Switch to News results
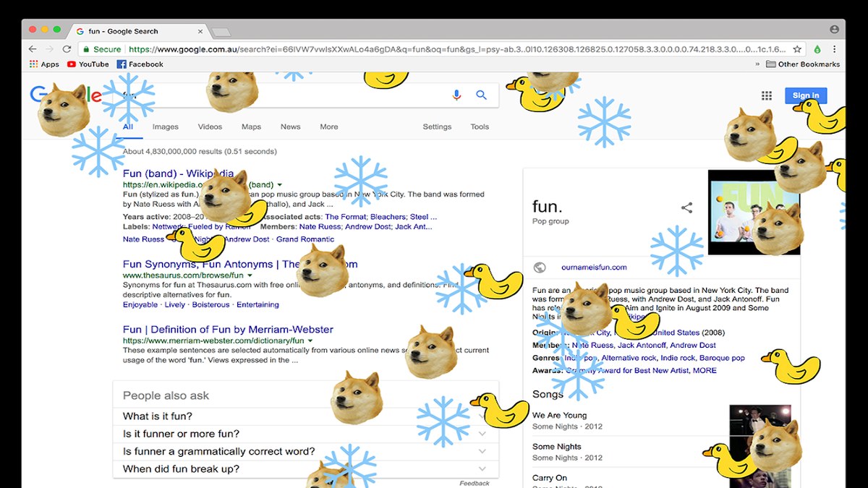The image size is (868, 488). tap(290, 127)
